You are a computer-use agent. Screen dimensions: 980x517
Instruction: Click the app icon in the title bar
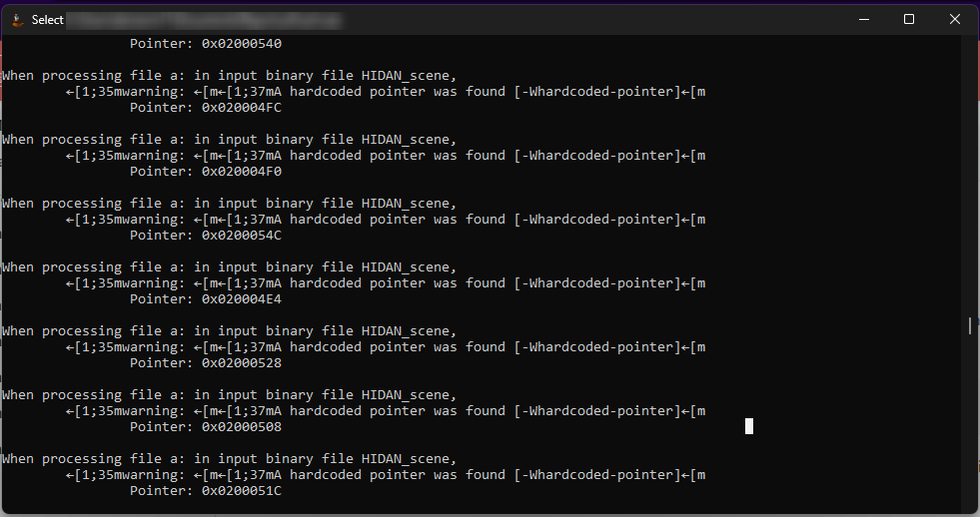(x=17, y=19)
